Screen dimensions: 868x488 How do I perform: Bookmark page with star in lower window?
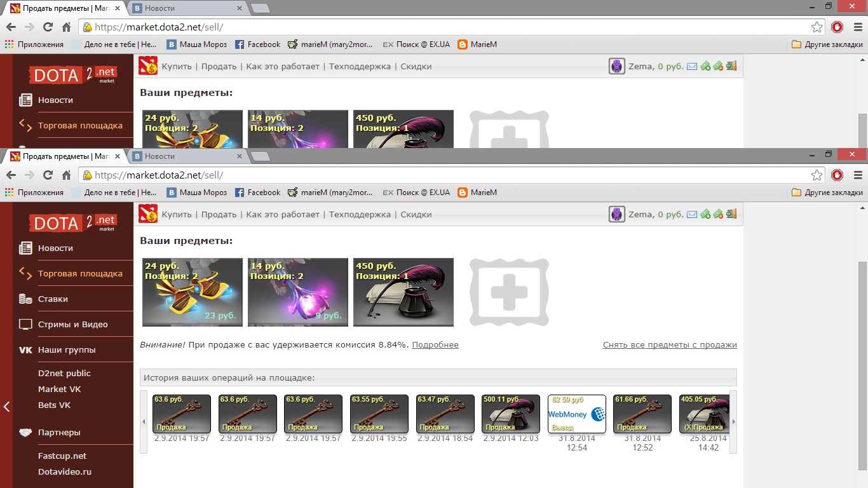coord(817,175)
